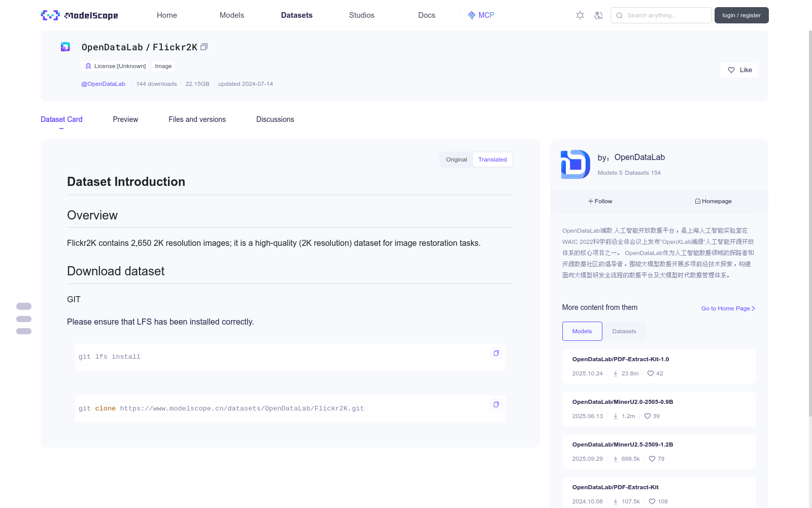
Task: Click 'Datasets 154' count under OpenDataLab
Action: [x=643, y=173]
